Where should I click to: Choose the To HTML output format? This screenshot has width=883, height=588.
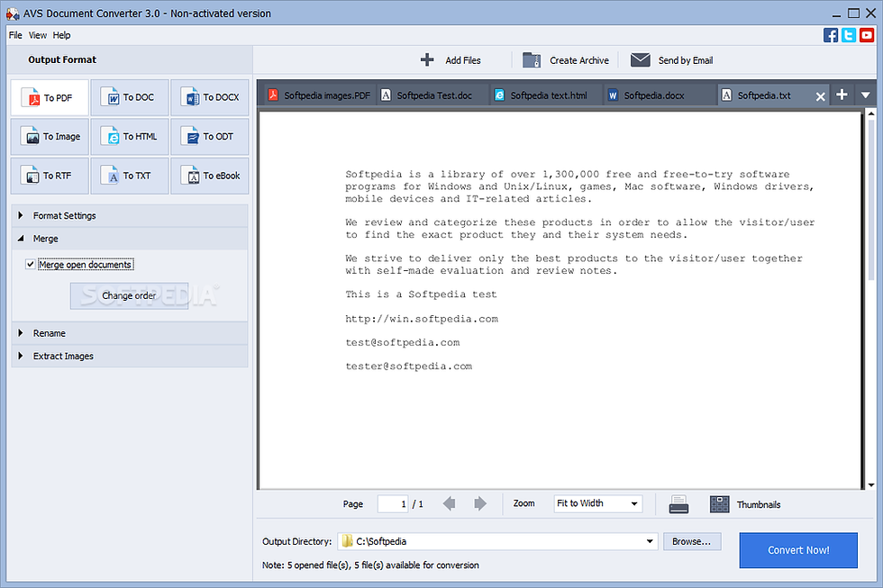coord(130,137)
